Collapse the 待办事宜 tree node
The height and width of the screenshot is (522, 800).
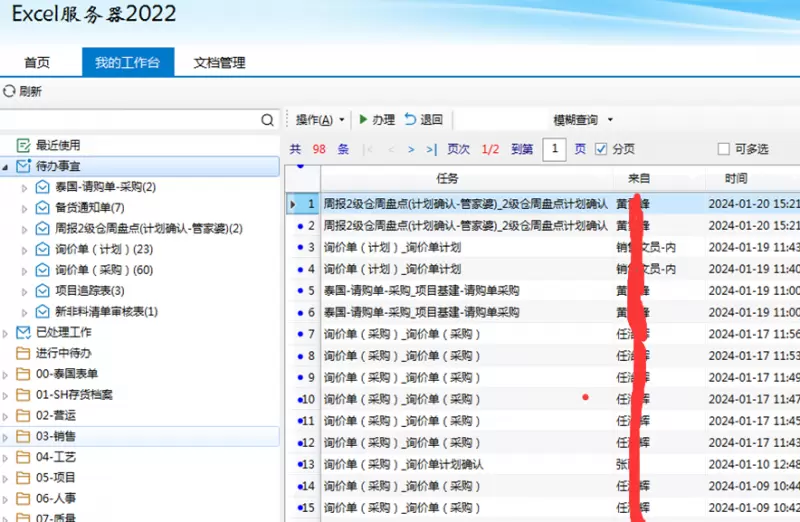[7, 166]
